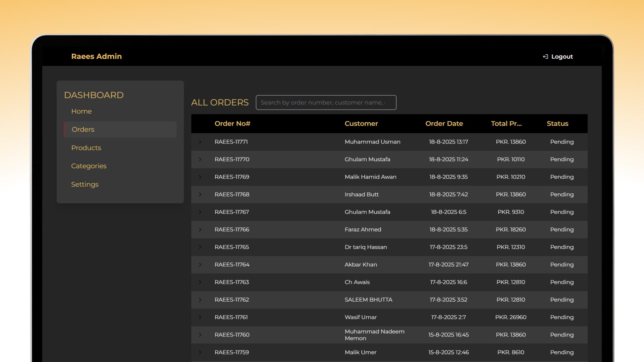The image size is (644, 362).
Task: Expand order RAEES-11766 chevron
Action: 200,230
